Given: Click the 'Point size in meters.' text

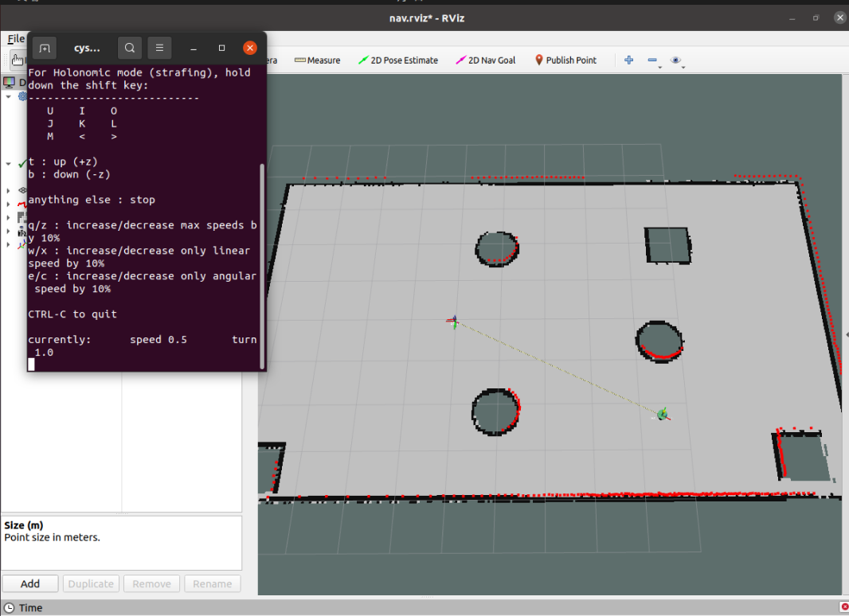Looking at the screenshot, I should (x=53, y=537).
